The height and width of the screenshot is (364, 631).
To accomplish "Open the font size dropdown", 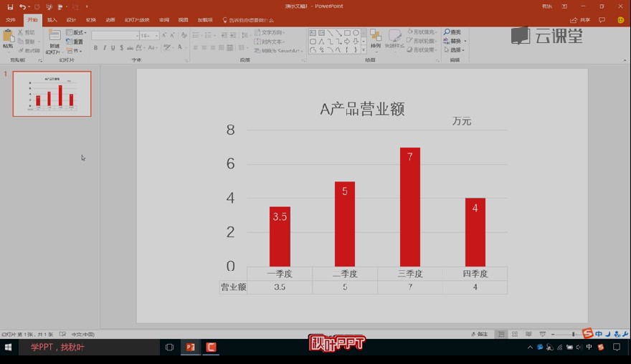I will [149, 35].
